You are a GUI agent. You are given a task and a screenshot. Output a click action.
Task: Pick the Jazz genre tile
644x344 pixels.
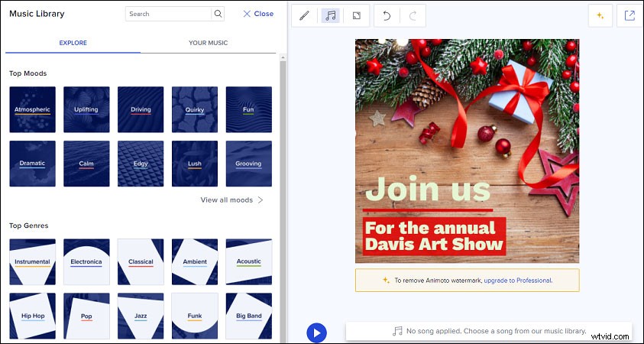141,315
